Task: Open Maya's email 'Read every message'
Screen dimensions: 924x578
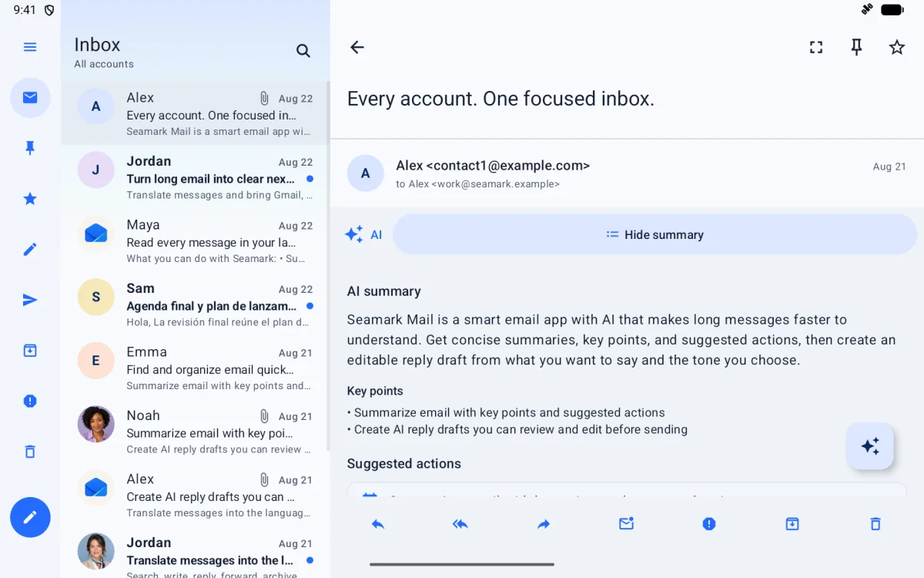Action: pyautogui.click(x=195, y=240)
